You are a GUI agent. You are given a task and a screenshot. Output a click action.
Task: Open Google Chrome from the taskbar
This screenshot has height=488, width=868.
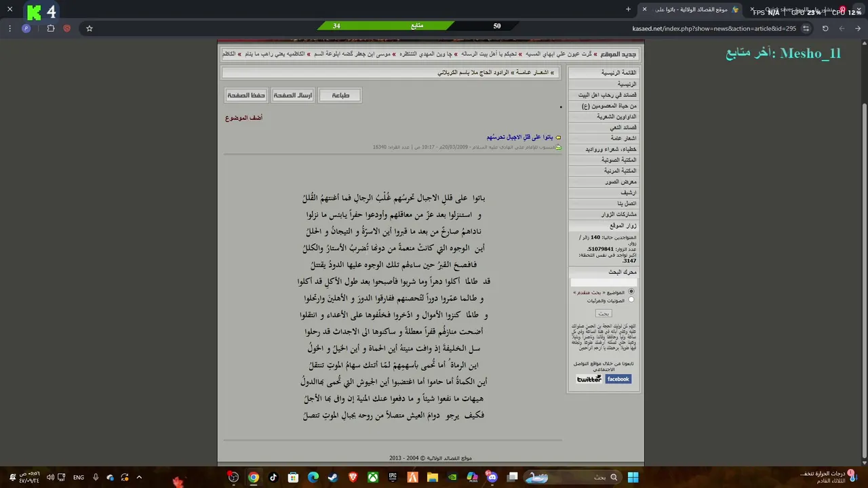253,477
